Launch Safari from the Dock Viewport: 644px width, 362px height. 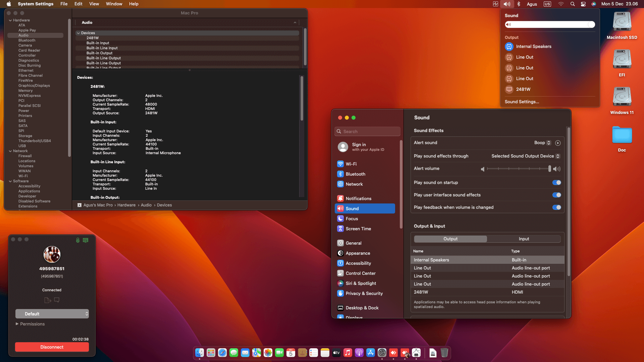pyautogui.click(x=222, y=353)
